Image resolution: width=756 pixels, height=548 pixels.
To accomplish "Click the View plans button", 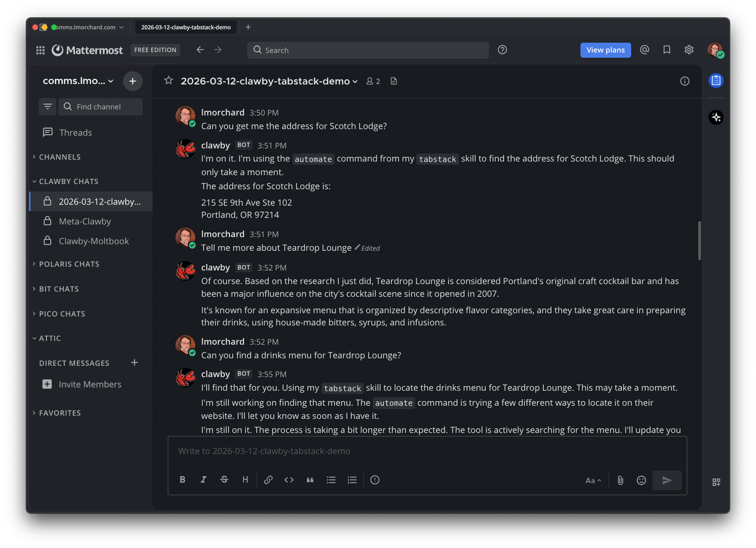I will [x=605, y=50].
